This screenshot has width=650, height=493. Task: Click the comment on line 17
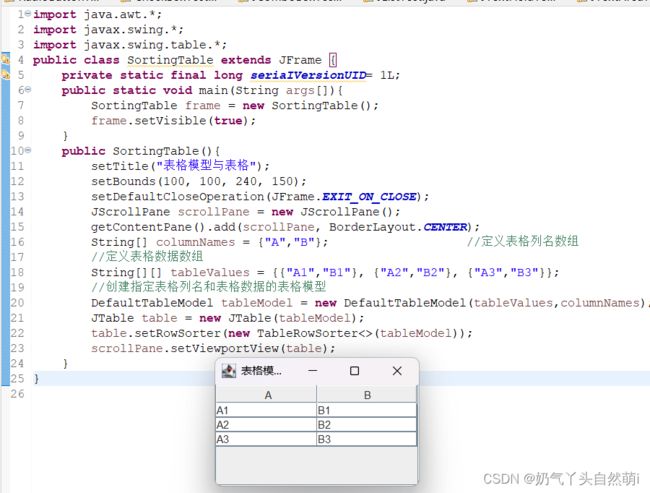coord(147,257)
